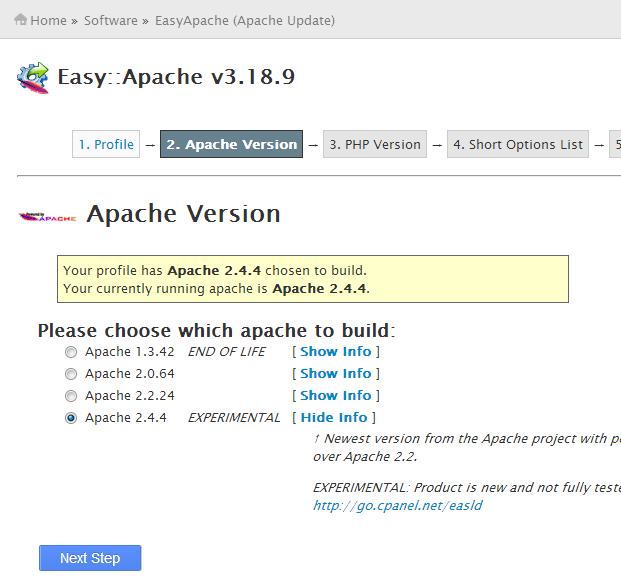Select the Apache 2.4.4 radio button
This screenshot has width=621, height=578.
[71, 418]
